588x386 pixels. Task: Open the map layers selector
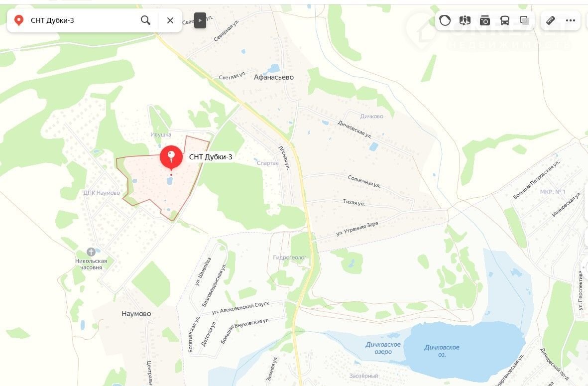tap(524, 20)
